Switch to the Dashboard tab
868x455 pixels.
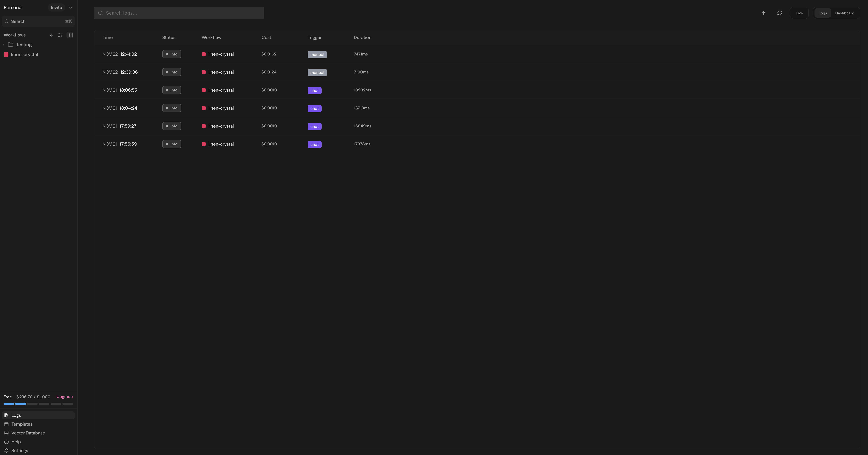[845, 13]
